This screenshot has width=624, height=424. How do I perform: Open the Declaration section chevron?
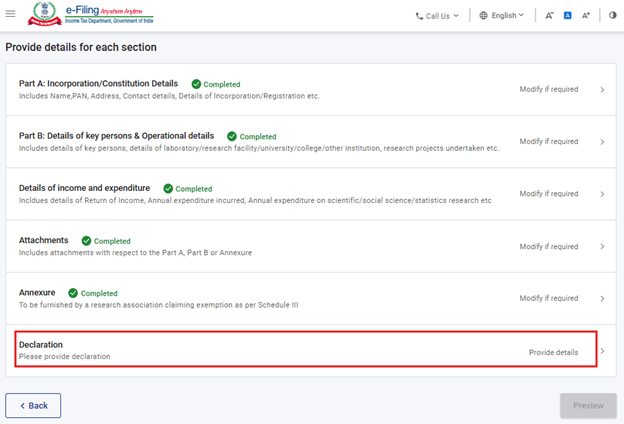602,351
